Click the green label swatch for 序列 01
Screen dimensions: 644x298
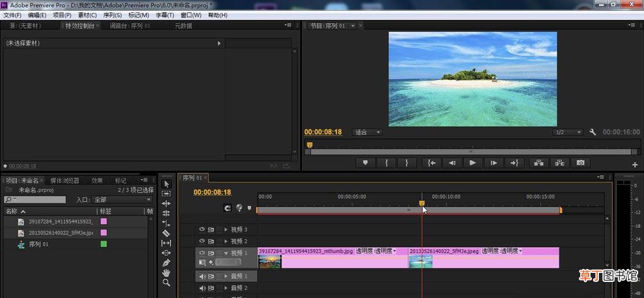coord(104,244)
